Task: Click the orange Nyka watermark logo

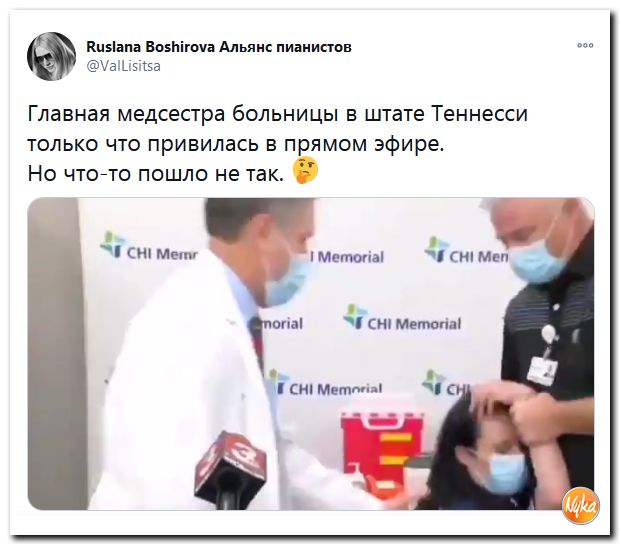Action: 581,505
